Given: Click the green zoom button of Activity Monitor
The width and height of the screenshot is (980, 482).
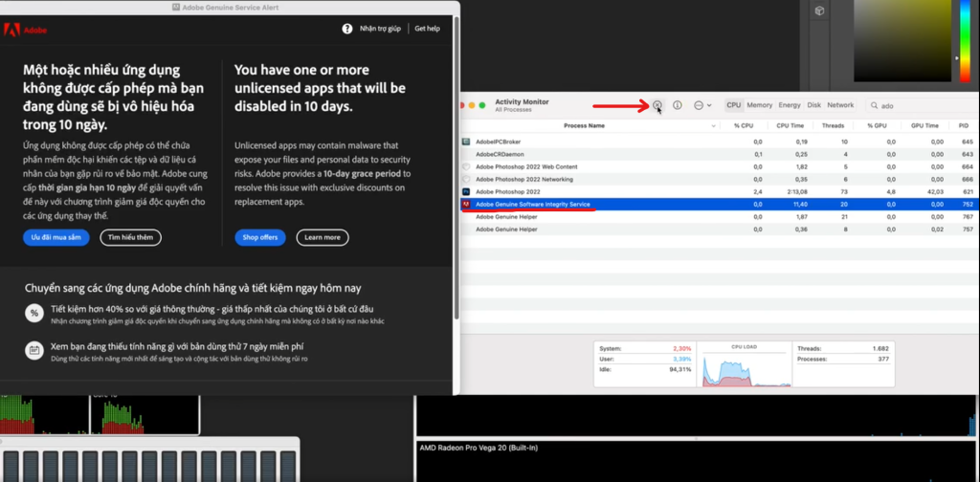Looking at the screenshot, I should click(x=482, y=105).
